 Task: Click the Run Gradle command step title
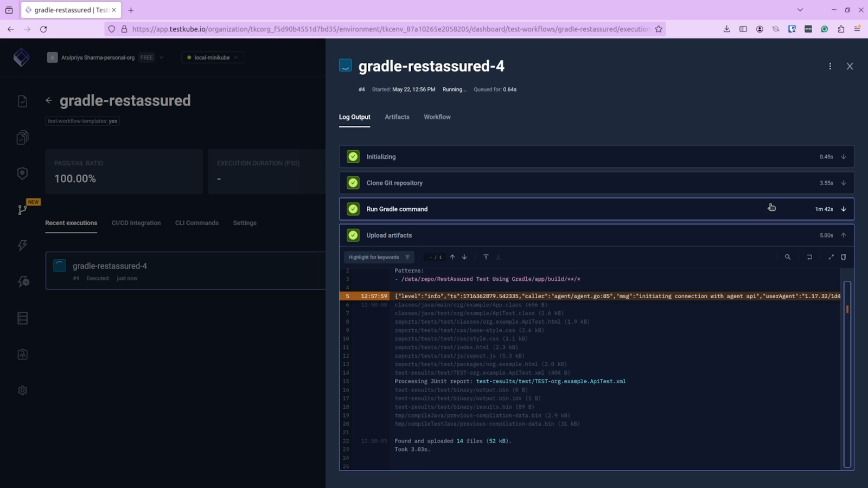click(397, 209)
